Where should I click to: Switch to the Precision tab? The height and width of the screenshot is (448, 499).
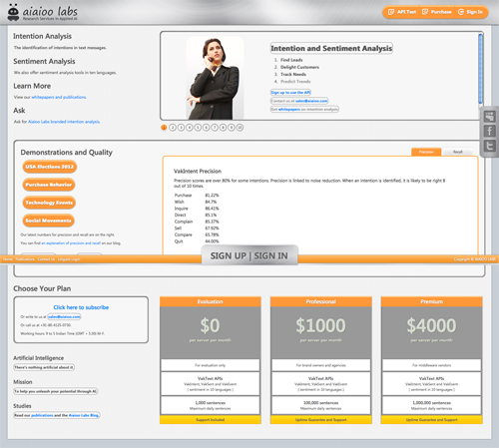pyautogui.click(x=426, y=152)
